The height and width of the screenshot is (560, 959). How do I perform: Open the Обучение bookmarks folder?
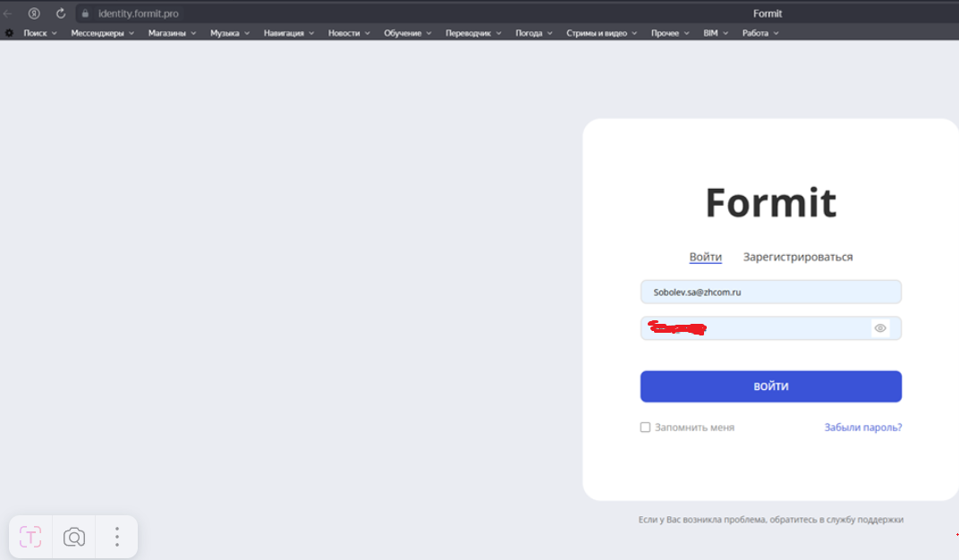(x=407, y=33)
